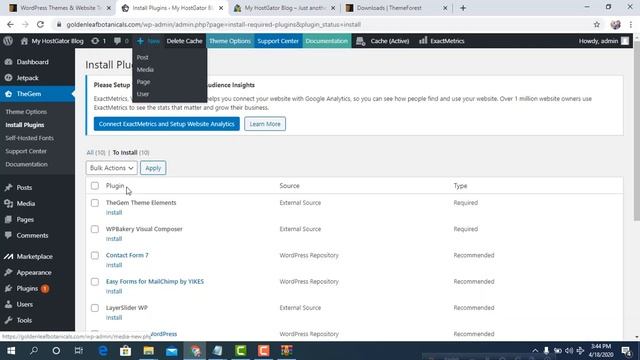640x360 pixels.
Task: Check LayerSlider WP checkbox
Action: pyautogui.click(x=95, y=308)
